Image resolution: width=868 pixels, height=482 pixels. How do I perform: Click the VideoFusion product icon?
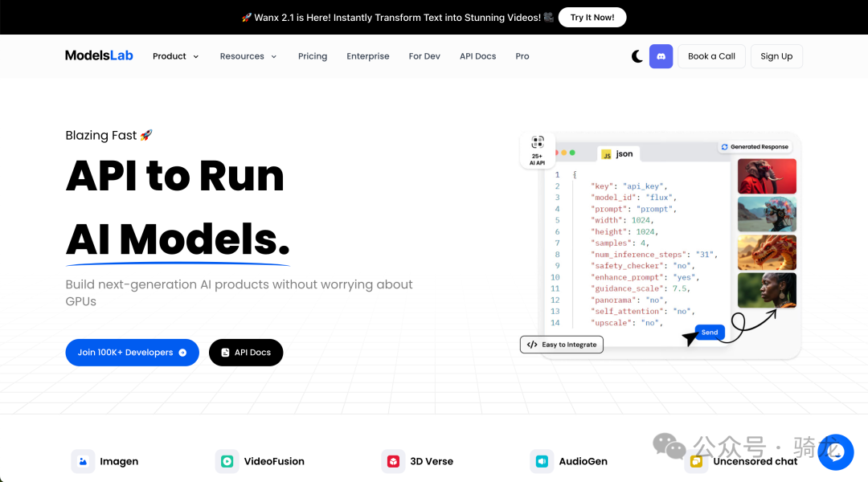(227, 462)
